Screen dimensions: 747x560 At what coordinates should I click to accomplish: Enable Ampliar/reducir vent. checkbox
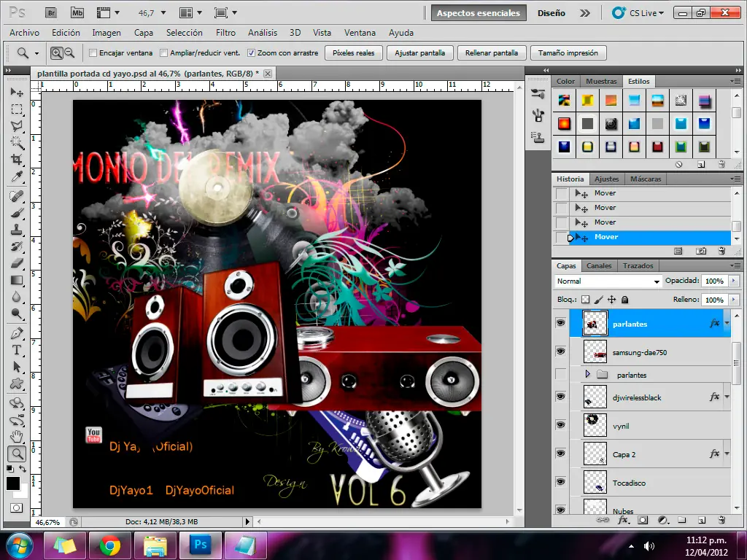tap(164, 52)
